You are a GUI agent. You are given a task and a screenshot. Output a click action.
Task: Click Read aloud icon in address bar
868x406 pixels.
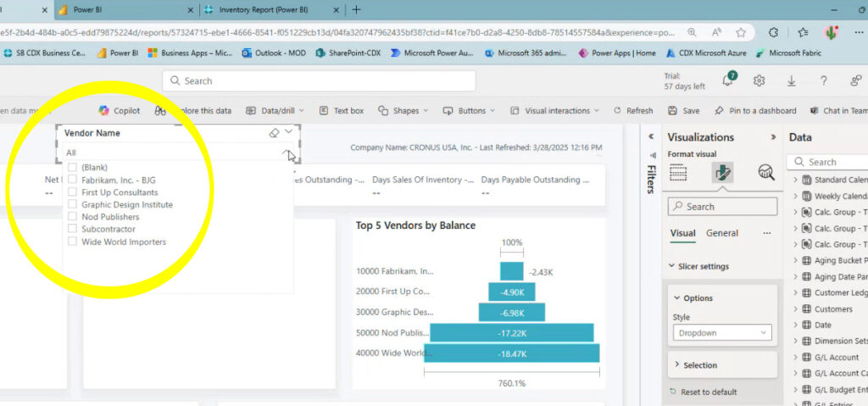[717, 32]
